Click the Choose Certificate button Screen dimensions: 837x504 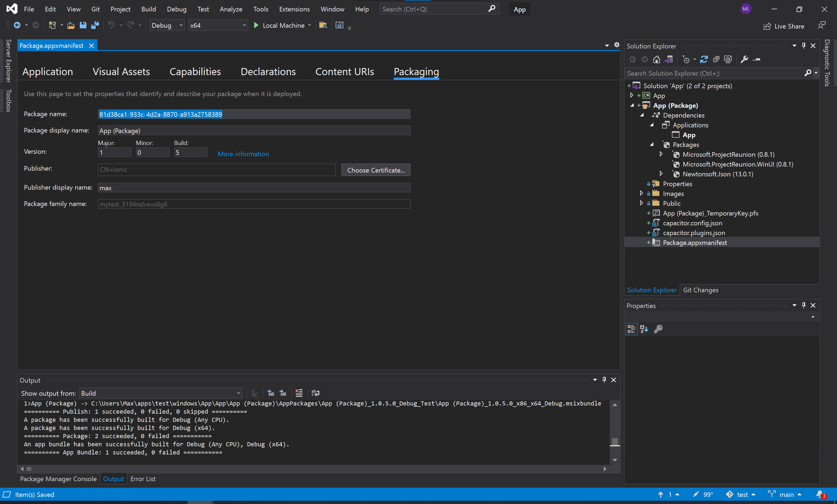(x=375, y=170)
